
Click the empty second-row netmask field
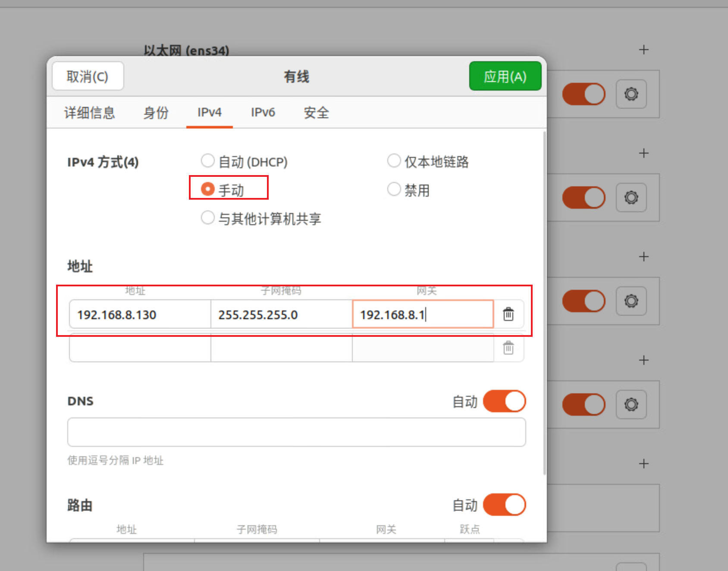281,348
